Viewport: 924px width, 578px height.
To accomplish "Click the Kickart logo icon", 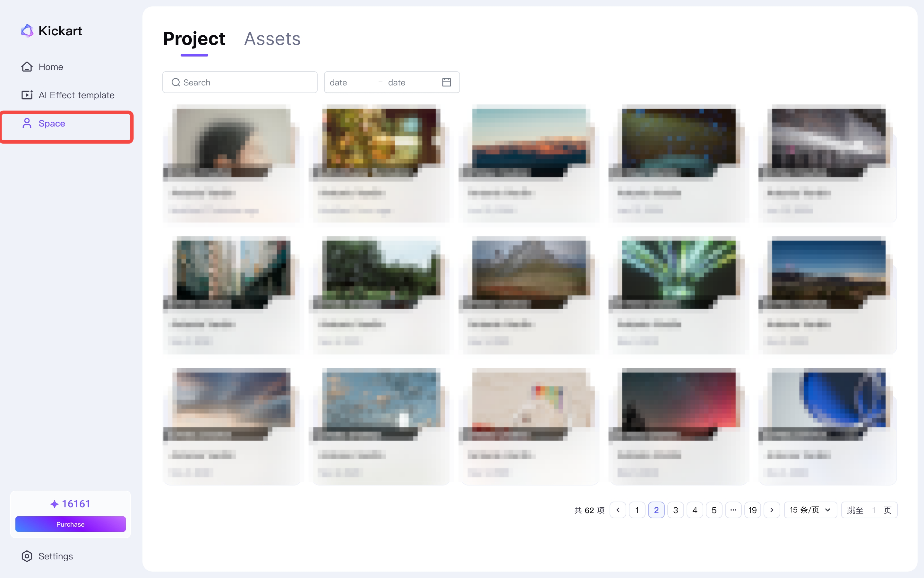I will click(27, 31).
